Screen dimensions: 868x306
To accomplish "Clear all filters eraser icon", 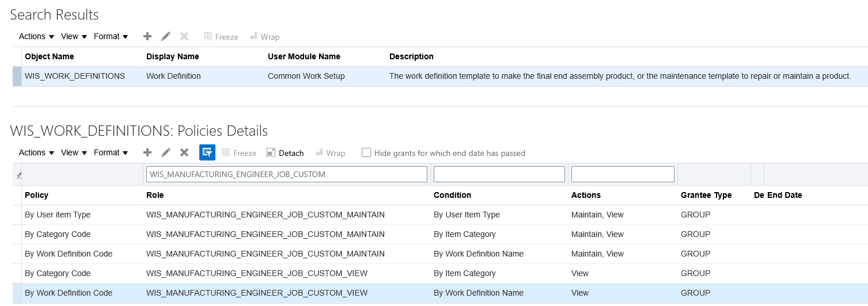I will coord(18,175).
